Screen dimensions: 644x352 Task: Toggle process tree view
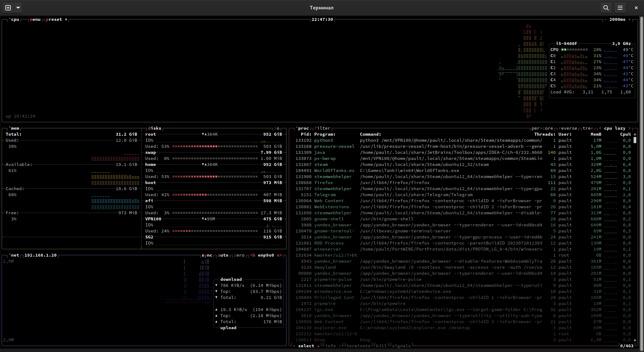coord(588,128)
